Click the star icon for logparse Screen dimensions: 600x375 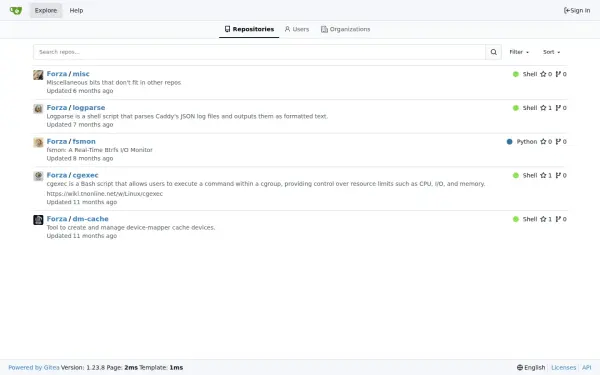tap(543, 108)
